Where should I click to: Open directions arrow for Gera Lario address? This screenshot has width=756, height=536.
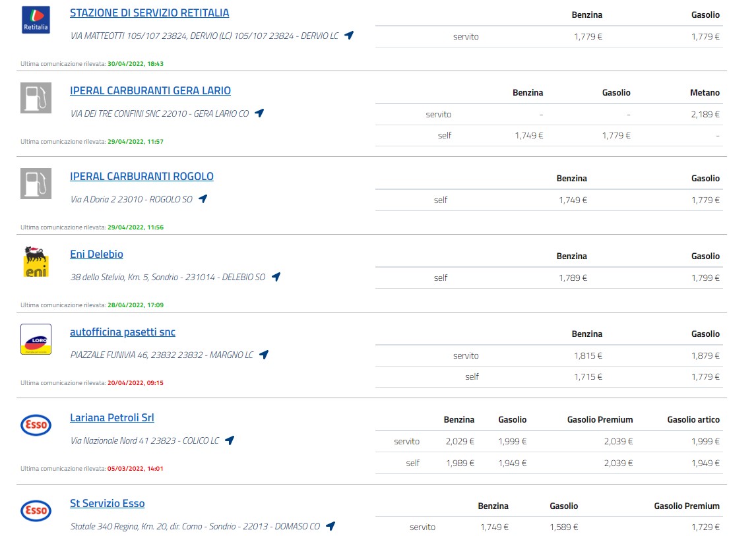(x=259, y=113)
